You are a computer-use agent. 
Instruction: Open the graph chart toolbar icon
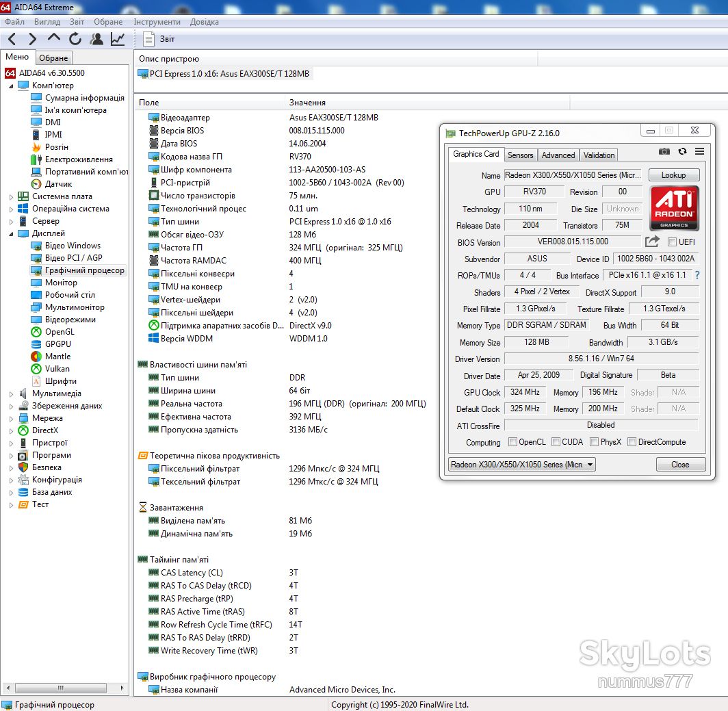click(118, 39)
